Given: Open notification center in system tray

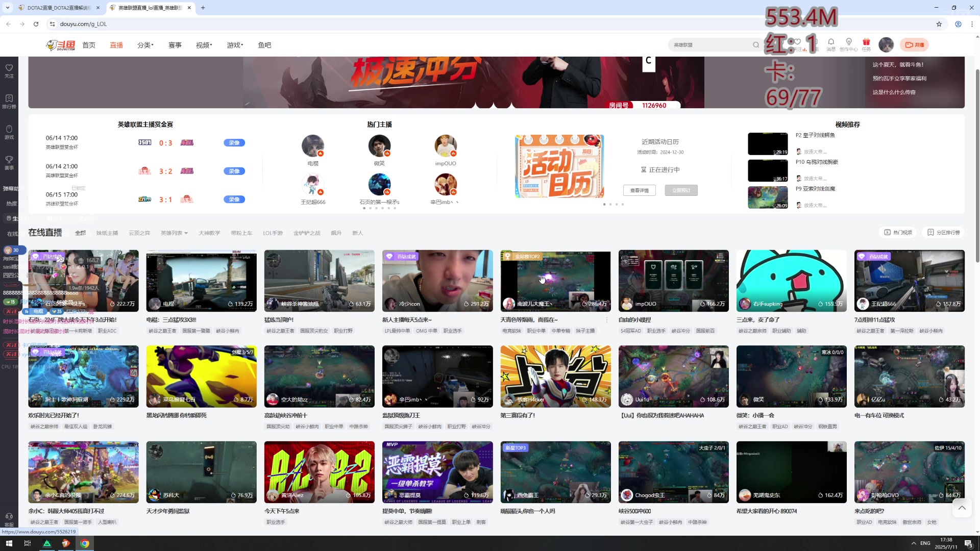Looking at the screenshot, I should (x=968, y=543).
